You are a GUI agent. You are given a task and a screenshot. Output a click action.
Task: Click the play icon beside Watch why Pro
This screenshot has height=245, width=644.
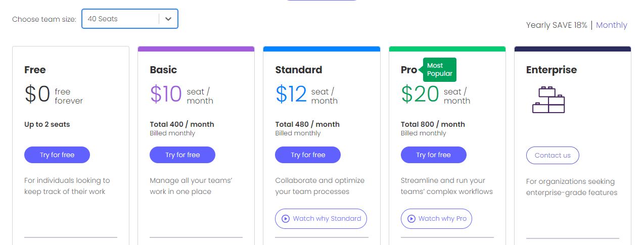[x=411, y=219]
